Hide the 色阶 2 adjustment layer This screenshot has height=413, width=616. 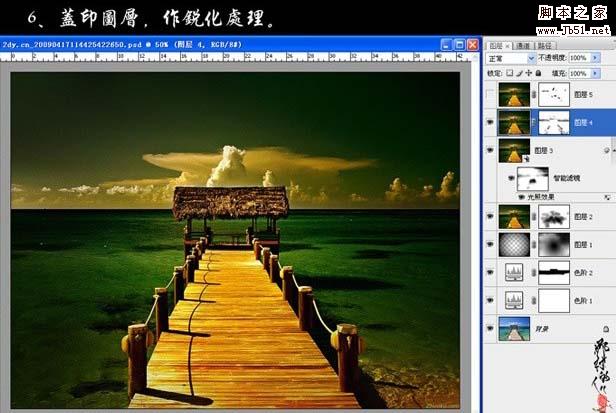(490, 272)
